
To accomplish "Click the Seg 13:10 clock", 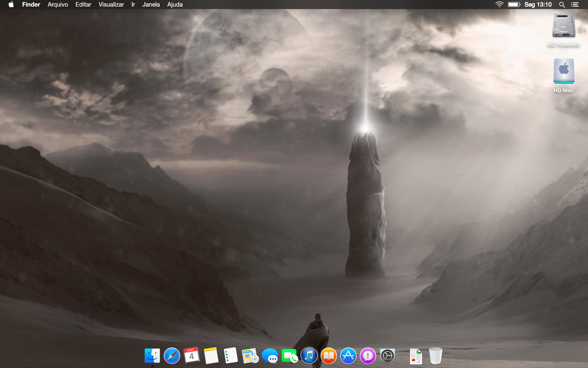I will tap(538, 4).
